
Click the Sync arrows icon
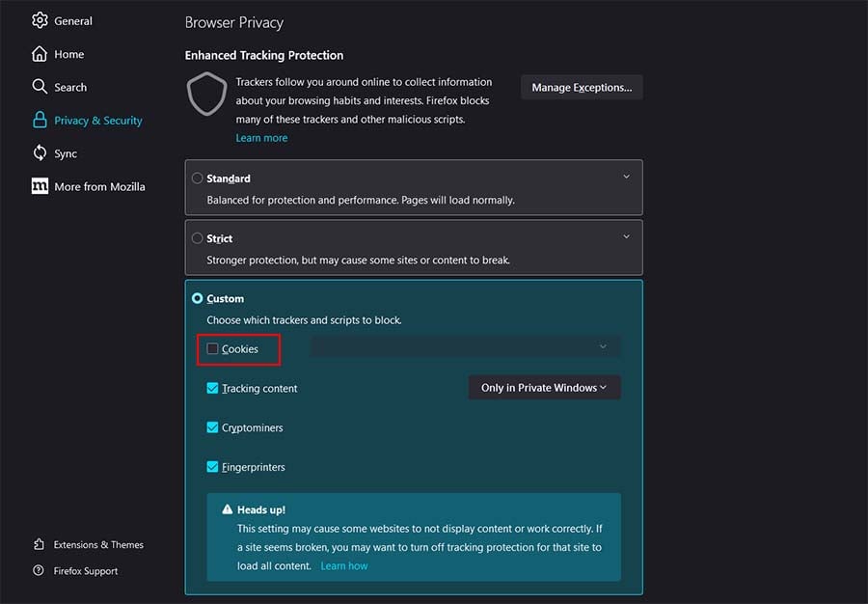[40, 153]
